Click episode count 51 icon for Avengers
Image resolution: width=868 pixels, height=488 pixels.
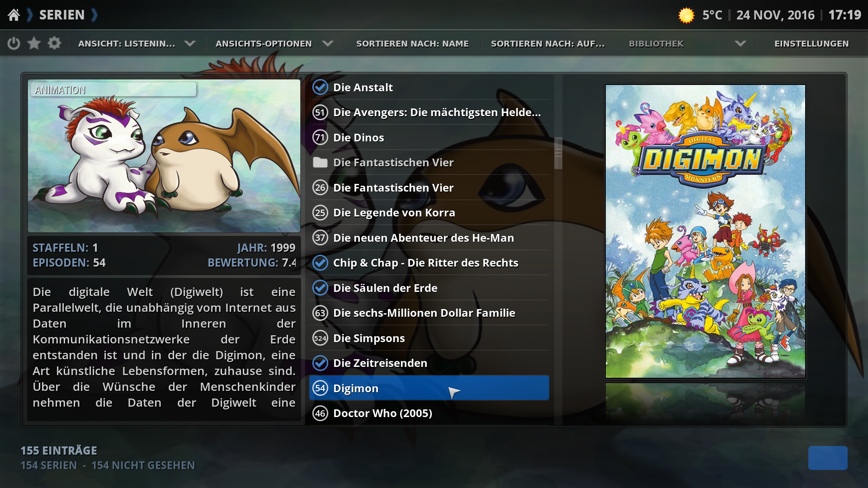320,112
